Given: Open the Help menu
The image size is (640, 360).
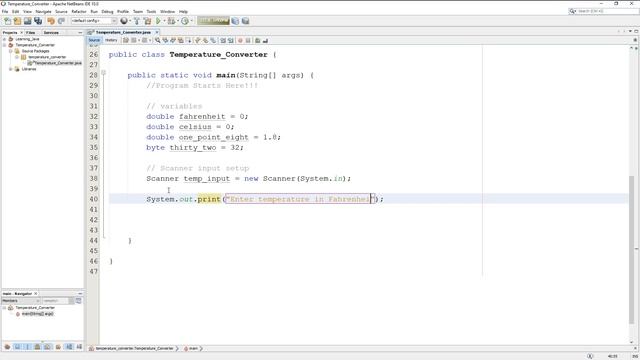Looking at the screenshot, I should pos(183,11).
